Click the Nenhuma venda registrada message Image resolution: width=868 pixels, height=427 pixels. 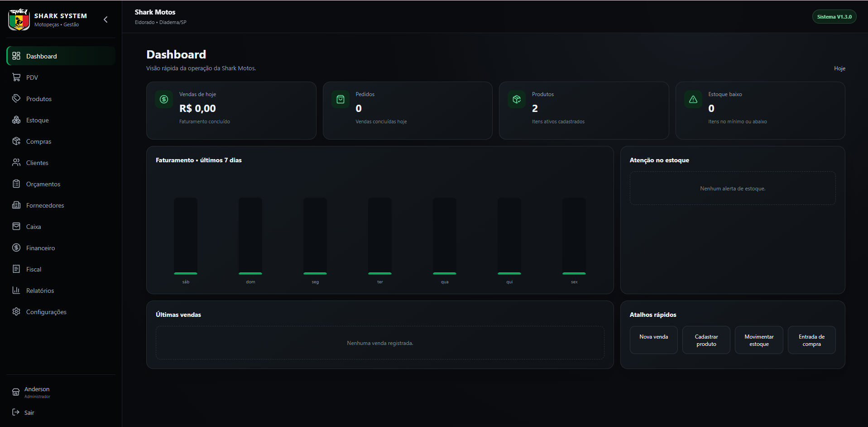[380, 343]
